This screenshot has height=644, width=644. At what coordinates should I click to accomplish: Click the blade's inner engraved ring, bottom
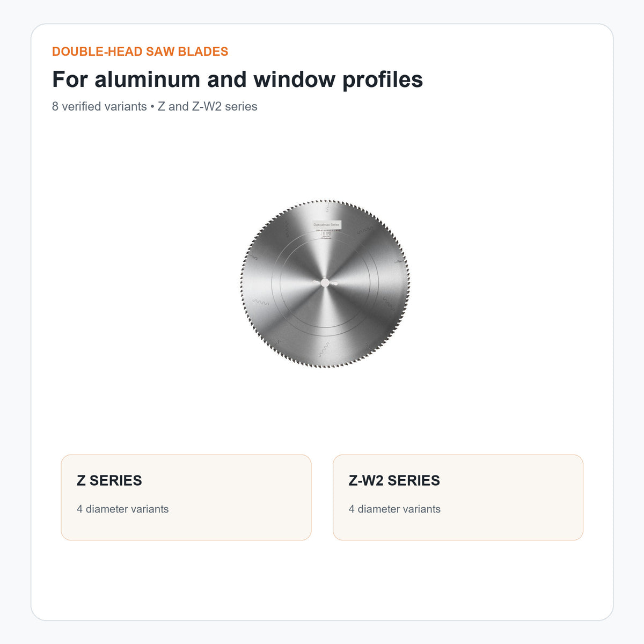pyautogui.click(x=325, y=327)
